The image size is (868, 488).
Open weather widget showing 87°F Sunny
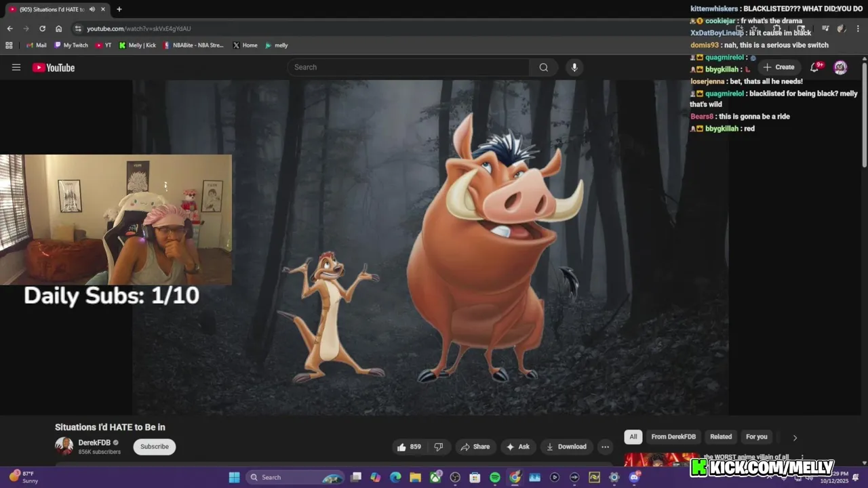[x=24, y=477]
